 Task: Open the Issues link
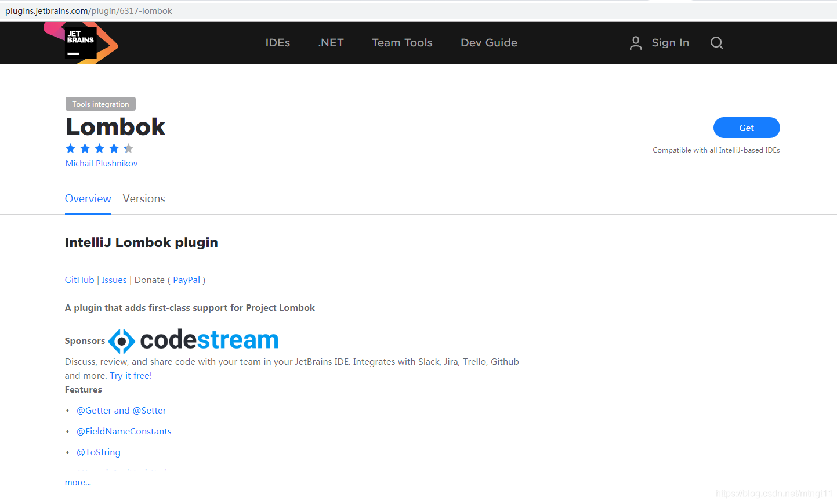(x=114, y=280)
